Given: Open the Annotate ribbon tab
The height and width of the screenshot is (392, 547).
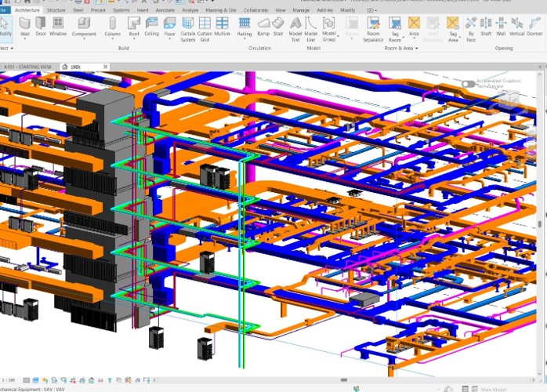Looking at the screenshot, I should (x=165, y=10).
